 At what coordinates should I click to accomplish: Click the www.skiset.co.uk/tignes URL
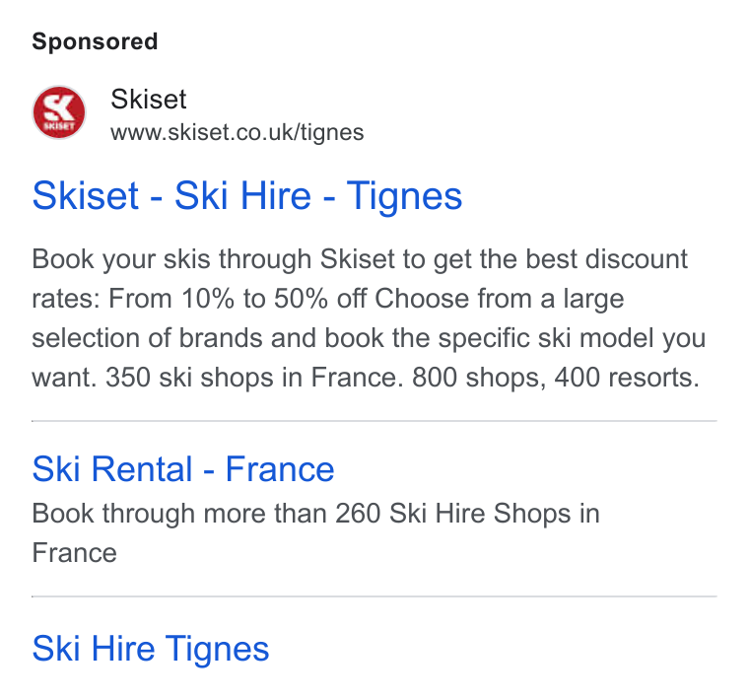pyautogui.click(x=237, y=133)
